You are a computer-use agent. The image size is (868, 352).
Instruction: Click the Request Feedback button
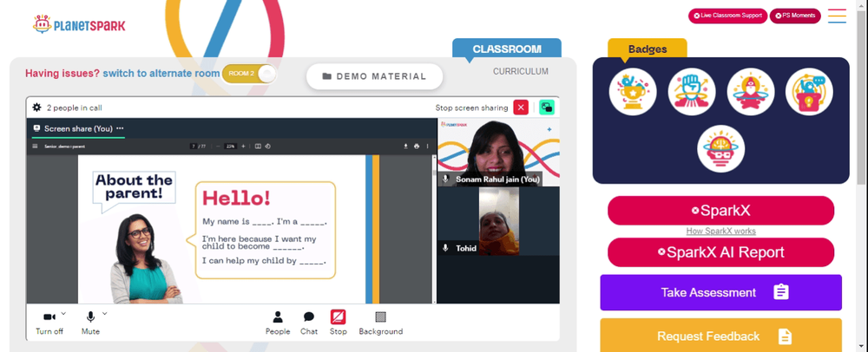coord(720,336)
